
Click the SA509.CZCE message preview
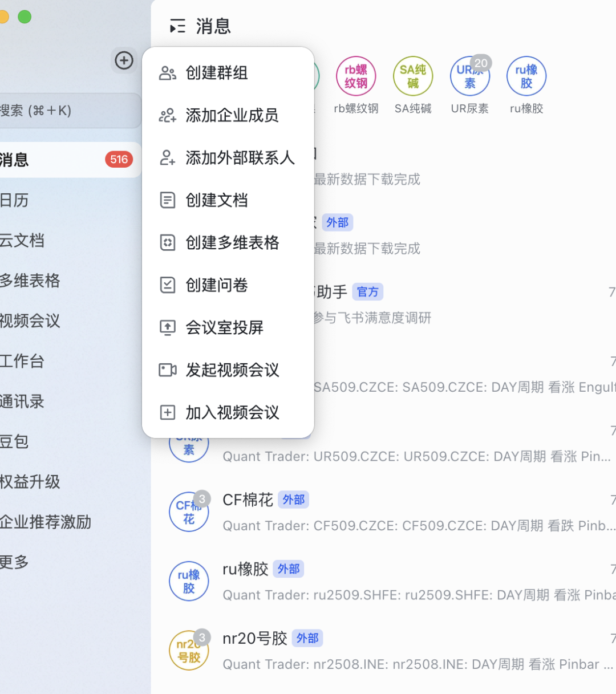(x=464, y=387)
